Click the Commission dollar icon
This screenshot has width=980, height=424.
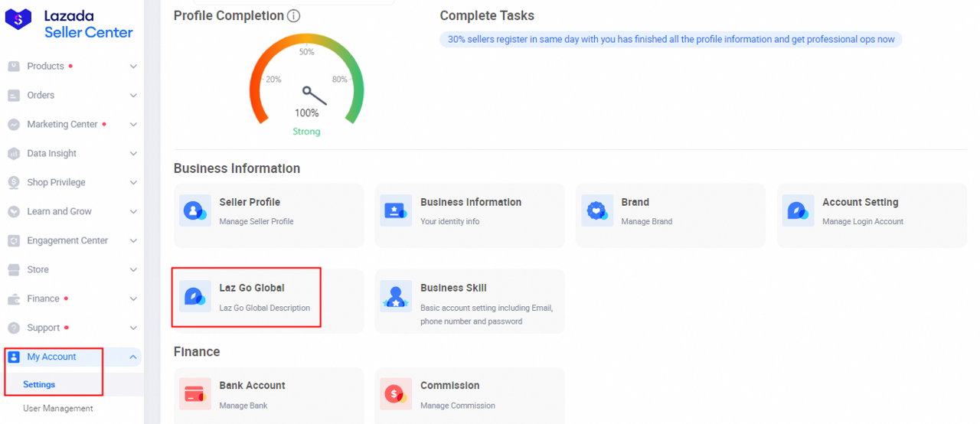(x=396, y=394)
